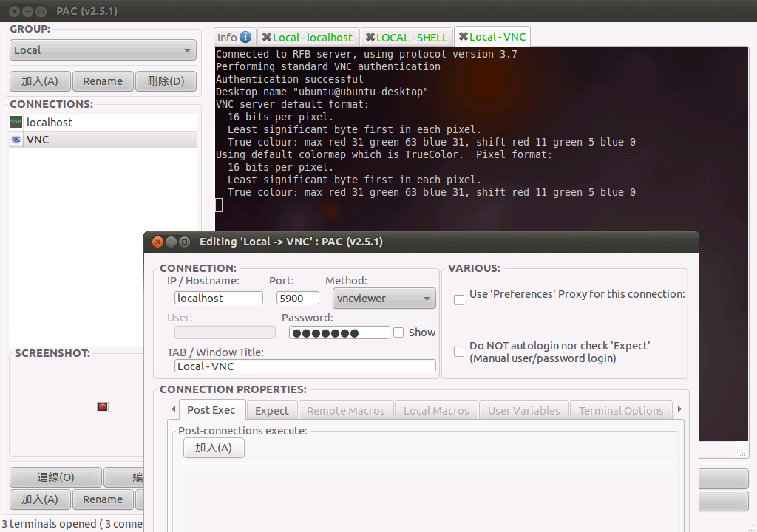The height and width of the screenshot is (532, 757).
Task: Close the Editing 'Local -> VNC' dialog
Action: point(157,242)
